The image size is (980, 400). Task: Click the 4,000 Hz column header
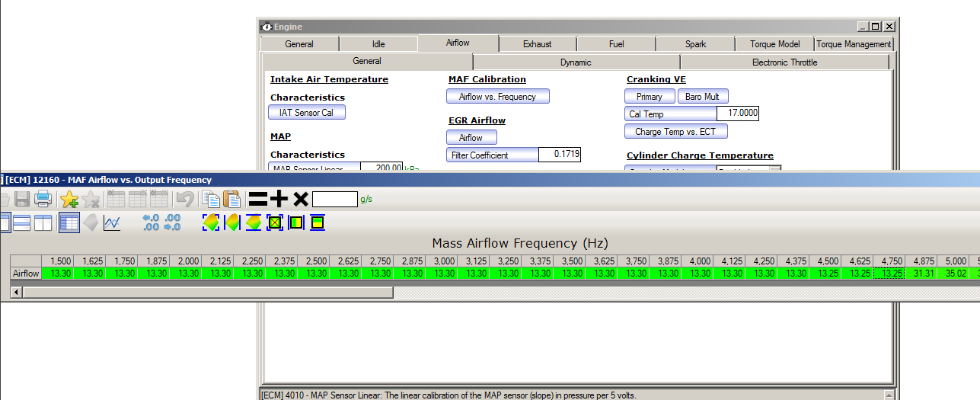pyautogui.click(x=697, y=261)
